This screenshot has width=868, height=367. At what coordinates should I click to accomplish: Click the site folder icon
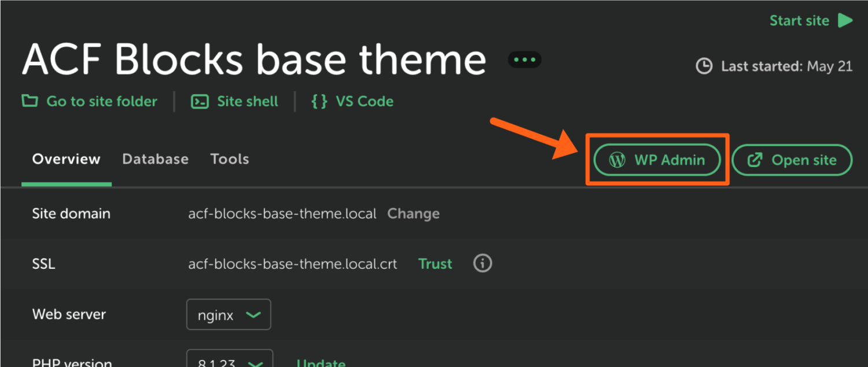pyautogui.click(x=30, y=101)
